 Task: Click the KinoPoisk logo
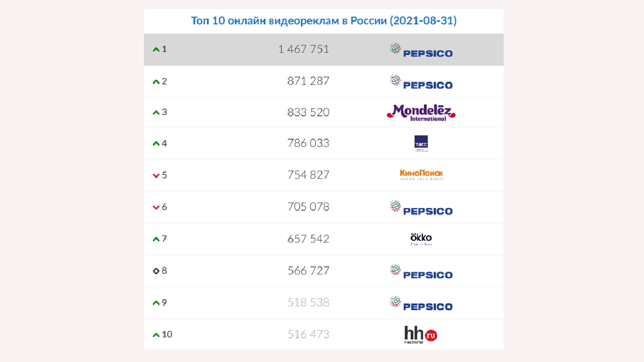[x=421, y=174]
